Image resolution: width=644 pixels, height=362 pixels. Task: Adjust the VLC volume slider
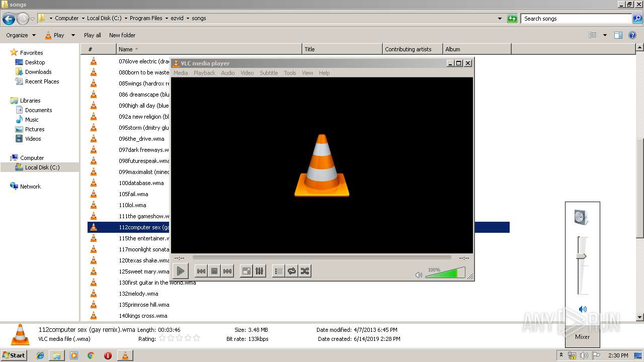click(x=445, y=273)
